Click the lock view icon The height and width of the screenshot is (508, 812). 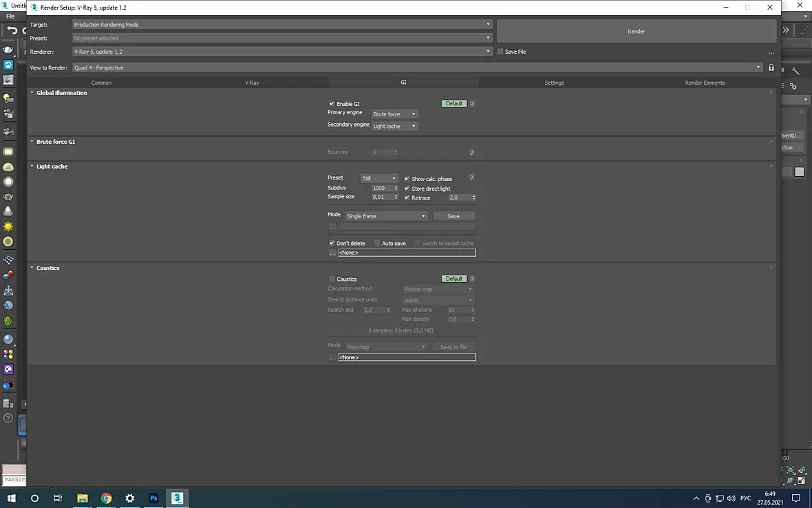tap(771, 67)
